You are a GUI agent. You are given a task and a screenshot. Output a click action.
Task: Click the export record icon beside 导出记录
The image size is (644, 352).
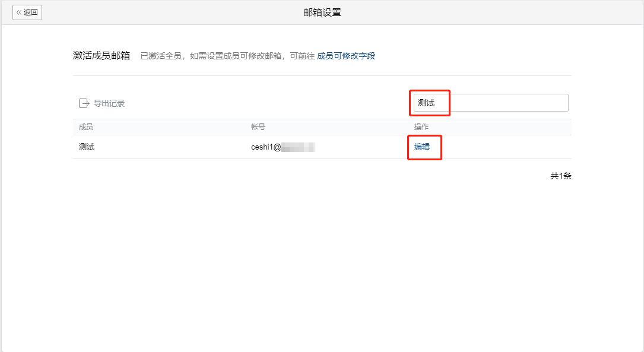click(84, 102)
